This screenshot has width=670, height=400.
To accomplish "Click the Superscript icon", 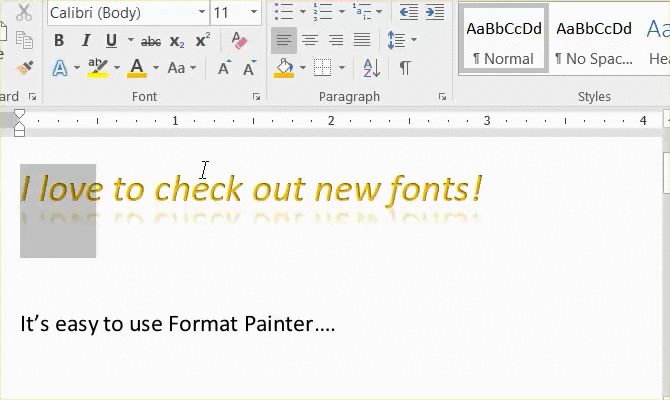I will coord(203,41).
